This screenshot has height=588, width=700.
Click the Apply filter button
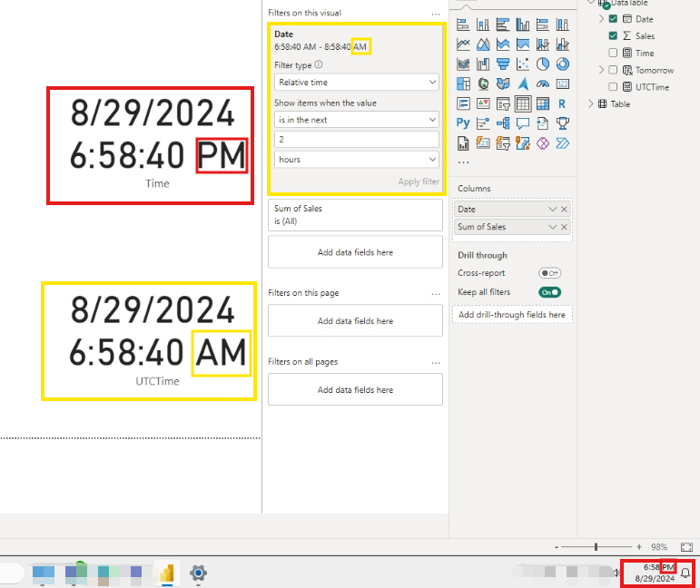click(419, 181)
